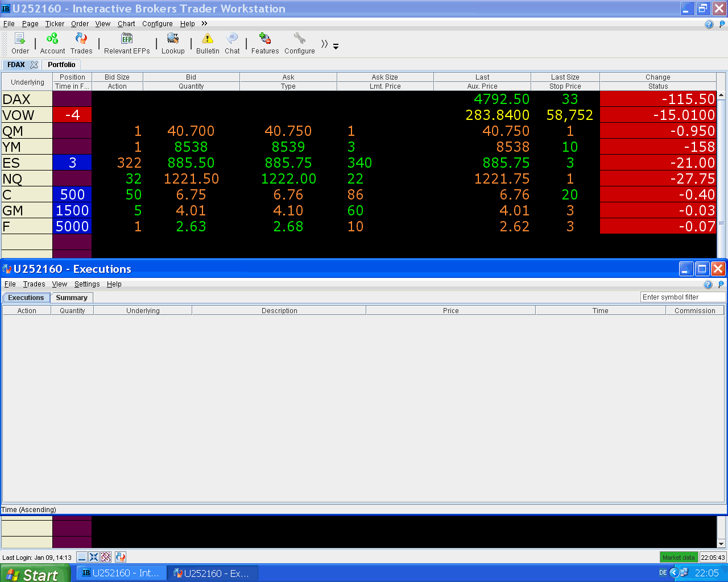Switch to the Summary tab
728x582 pixels.
click(72, 298)
